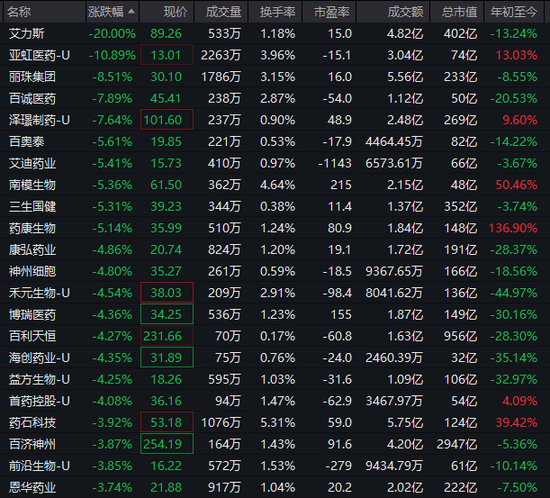Select stock name 药康生物

(32, 228)
